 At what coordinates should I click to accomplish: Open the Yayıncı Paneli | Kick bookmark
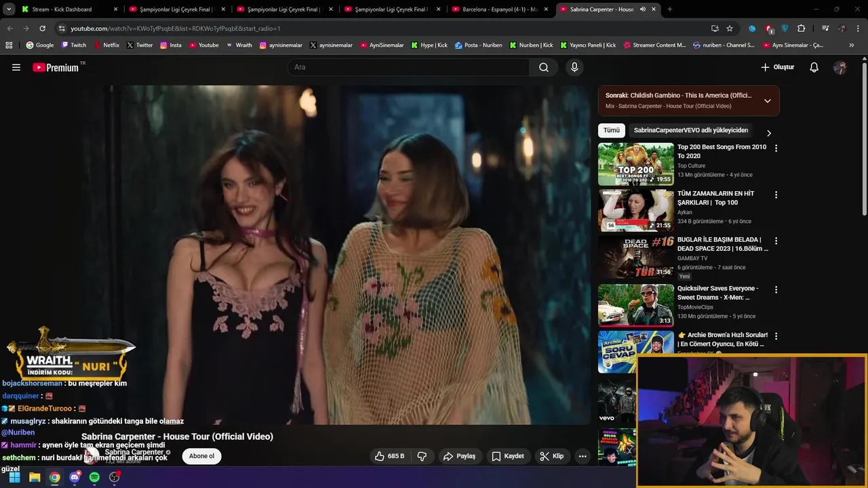pyautogui.click(x=588, y=45)
